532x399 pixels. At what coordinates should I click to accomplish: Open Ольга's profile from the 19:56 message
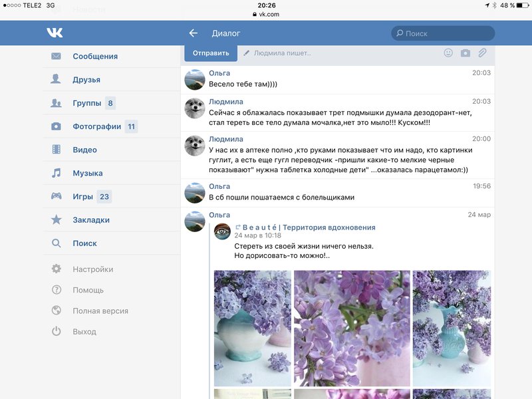click(219, 186)
